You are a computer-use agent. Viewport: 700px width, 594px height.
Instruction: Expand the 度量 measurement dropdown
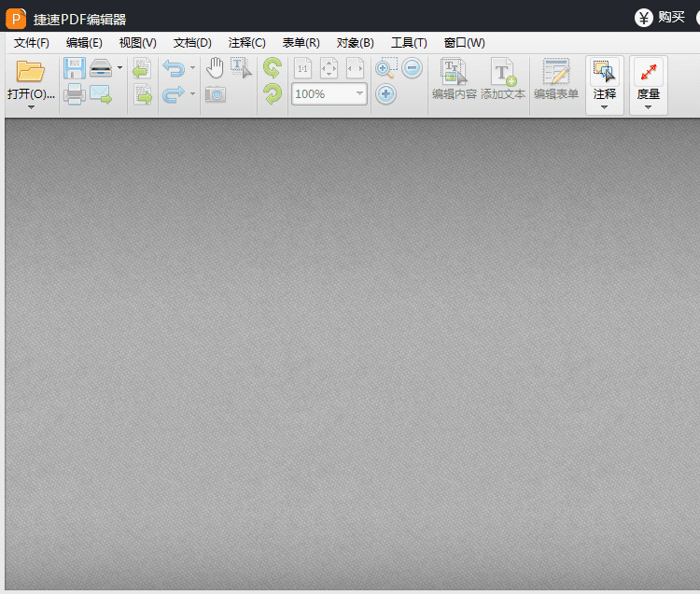pyautogui.click(x=648, y=106)
